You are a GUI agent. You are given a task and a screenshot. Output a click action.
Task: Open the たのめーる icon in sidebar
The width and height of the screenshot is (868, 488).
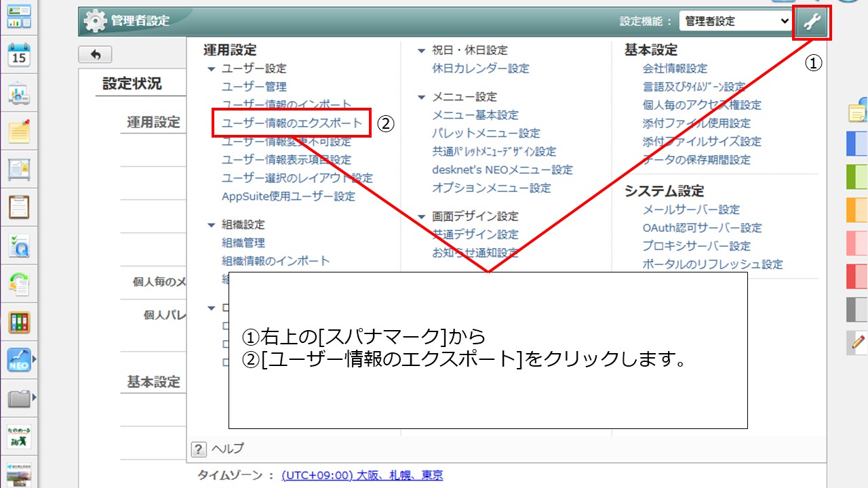(x=19, y=436)
